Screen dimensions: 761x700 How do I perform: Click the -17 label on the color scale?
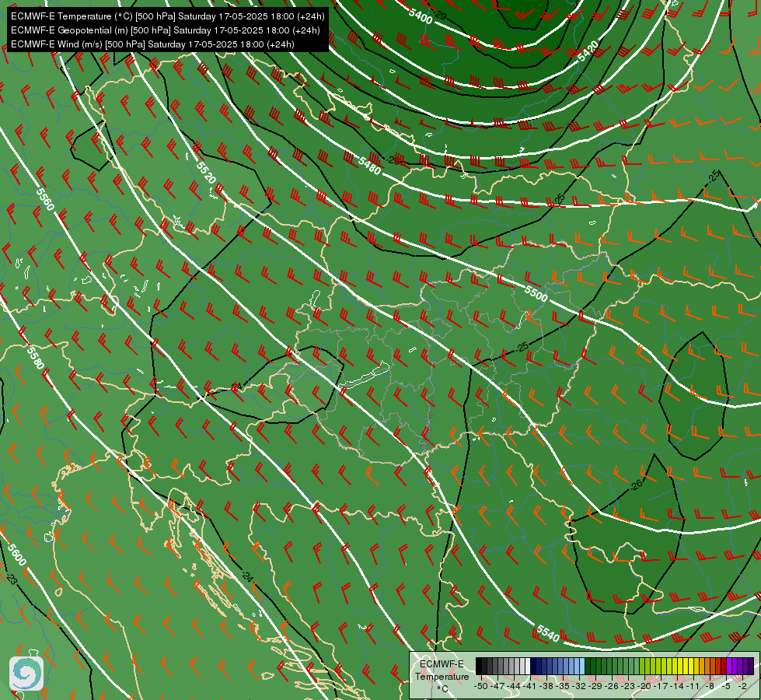coord(661,686)
